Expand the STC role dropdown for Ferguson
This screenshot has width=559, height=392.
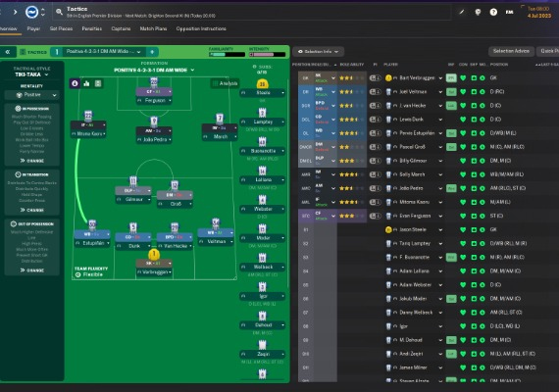click(x=333, y=216)
